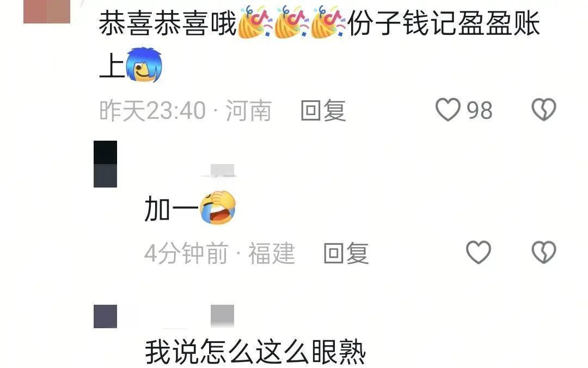Like the comment with 98 likes
Screen dimensions: 588x368
pos(448,110)
